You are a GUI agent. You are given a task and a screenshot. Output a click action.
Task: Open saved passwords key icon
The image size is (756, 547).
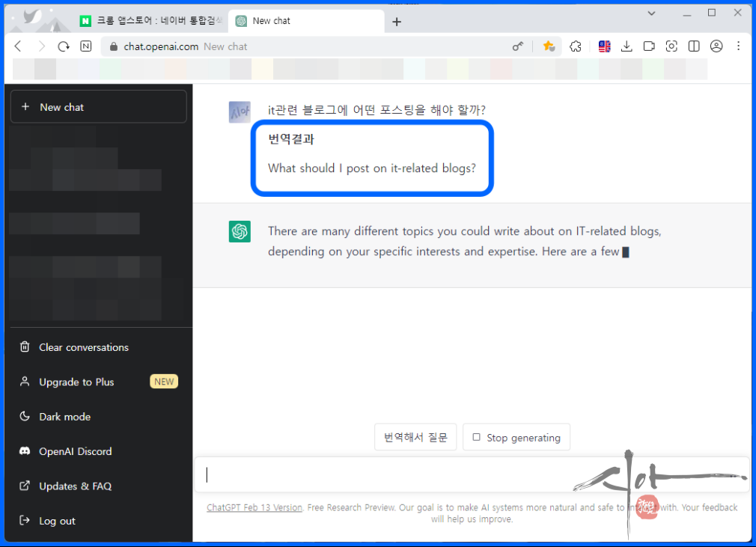coord(518,46)
